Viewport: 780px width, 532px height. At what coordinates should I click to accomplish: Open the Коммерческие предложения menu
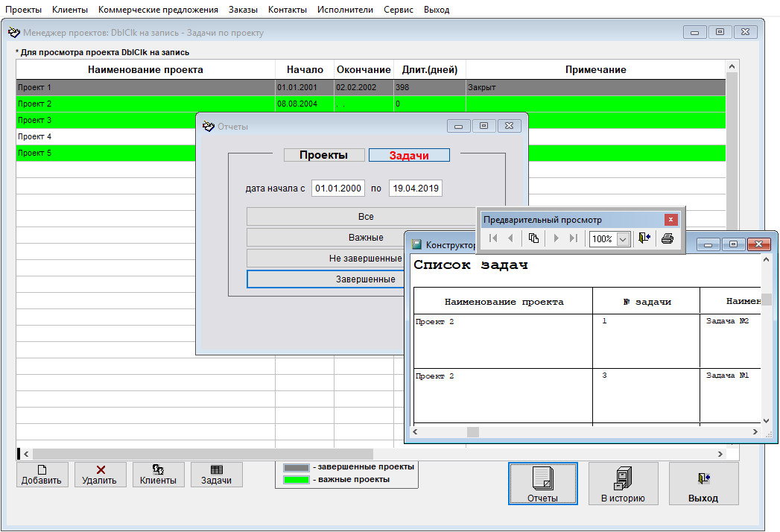(158, 10)
